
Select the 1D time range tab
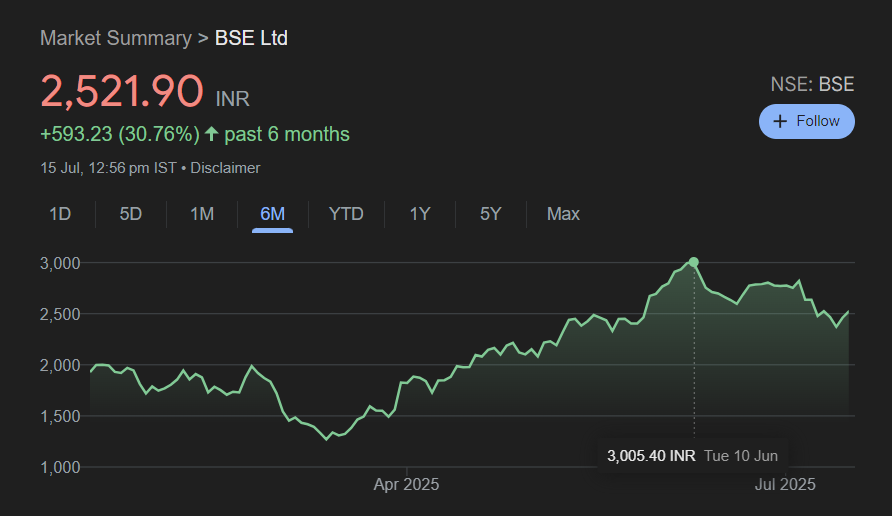coord(60,214)
